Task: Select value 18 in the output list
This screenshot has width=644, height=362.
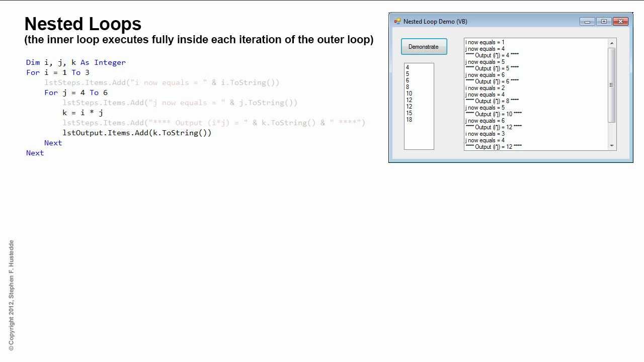Action: coord(419,120)
